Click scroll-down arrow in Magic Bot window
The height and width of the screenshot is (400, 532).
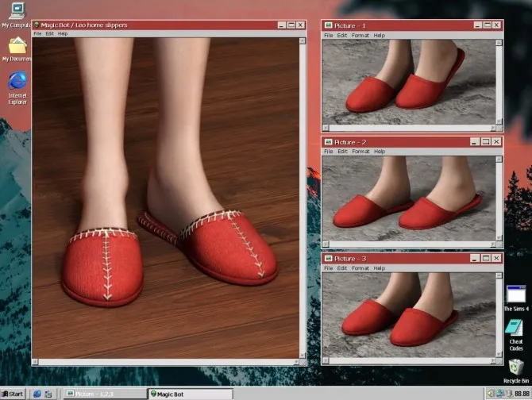click(x=303, y=356)
